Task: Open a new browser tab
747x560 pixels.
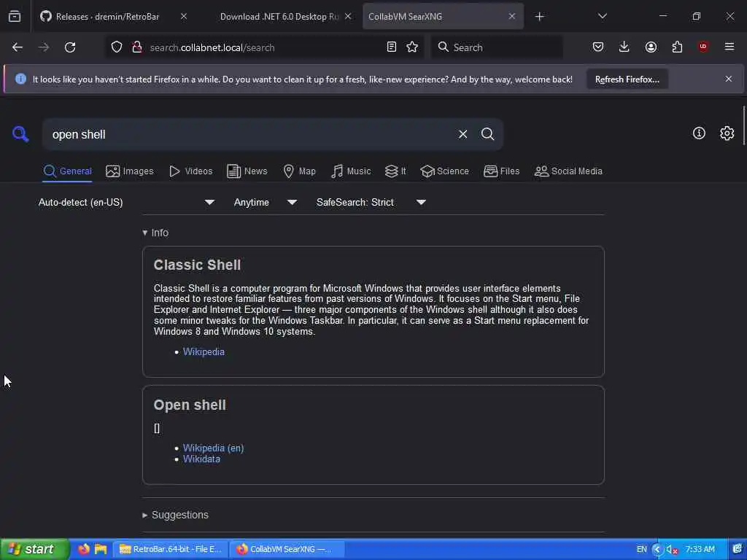Action: 539,17
